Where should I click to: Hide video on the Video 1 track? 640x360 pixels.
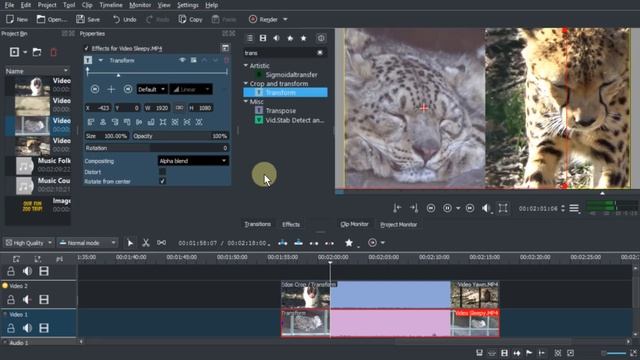point(44,328)
